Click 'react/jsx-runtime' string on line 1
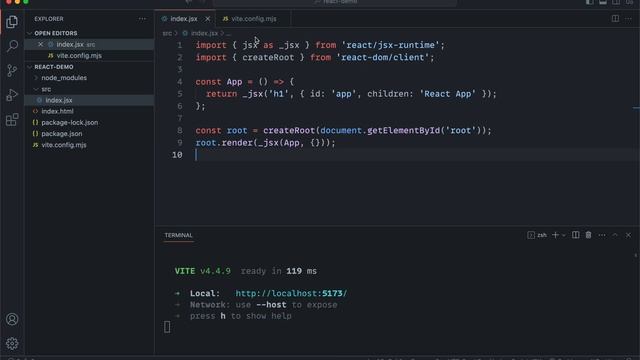The width and height of the screenshot is (640, 360). coord(390,45)
